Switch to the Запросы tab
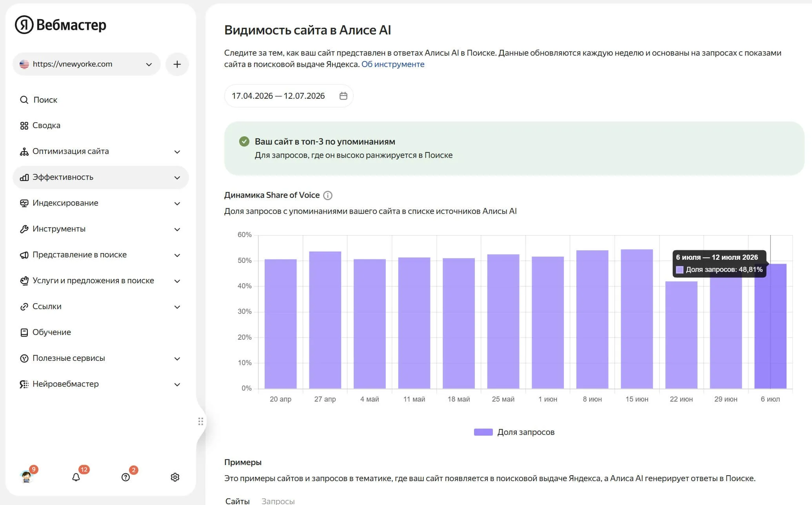 click(x=278, y=501)
